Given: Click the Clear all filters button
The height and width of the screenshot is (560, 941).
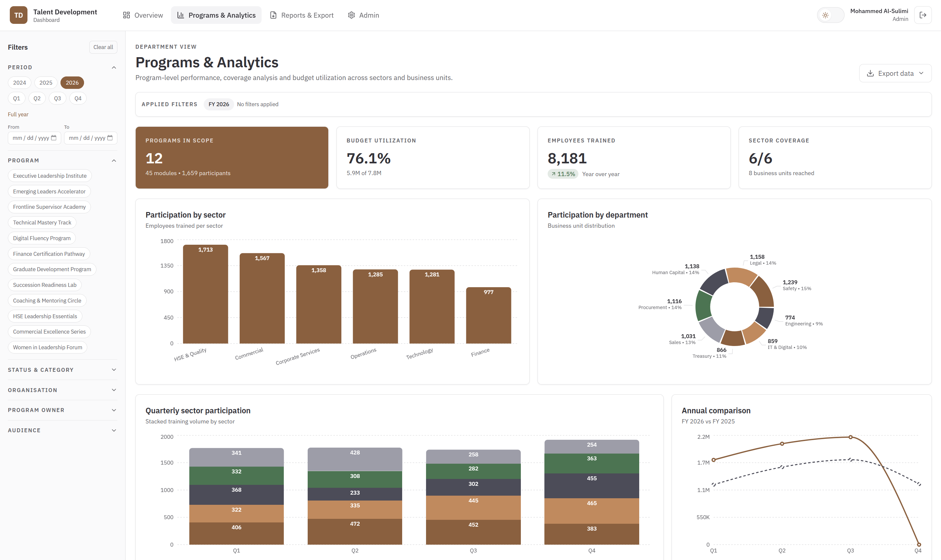Looking at the screenshot, I should (x=103, y=47).
